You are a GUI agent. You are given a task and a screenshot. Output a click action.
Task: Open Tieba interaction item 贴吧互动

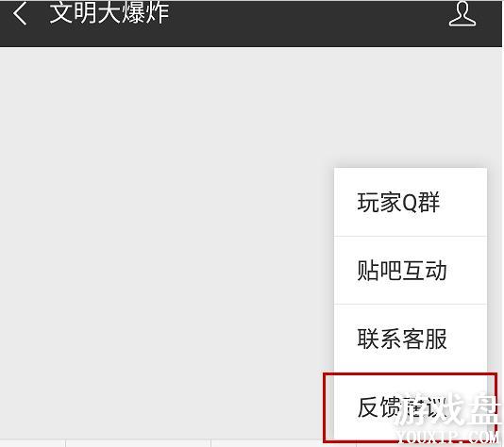(x=411, y=271)
